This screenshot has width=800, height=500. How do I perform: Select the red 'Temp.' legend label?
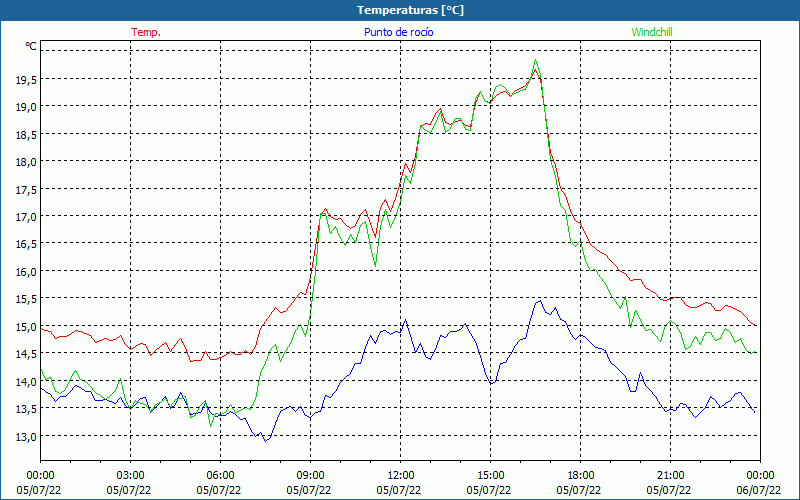pyautogui.click(x=146, y=32)
